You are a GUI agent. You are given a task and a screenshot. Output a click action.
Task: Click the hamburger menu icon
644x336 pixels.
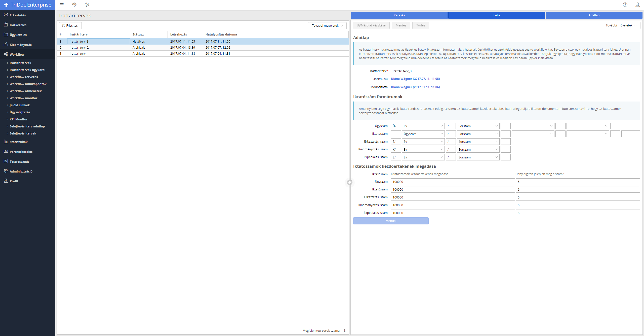point(62,5)
